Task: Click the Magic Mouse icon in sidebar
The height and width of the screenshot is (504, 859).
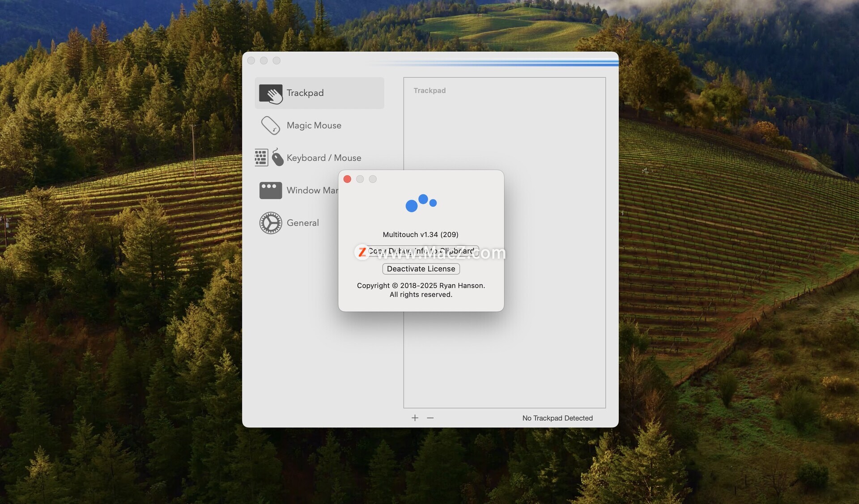Action: click(271, 126)
